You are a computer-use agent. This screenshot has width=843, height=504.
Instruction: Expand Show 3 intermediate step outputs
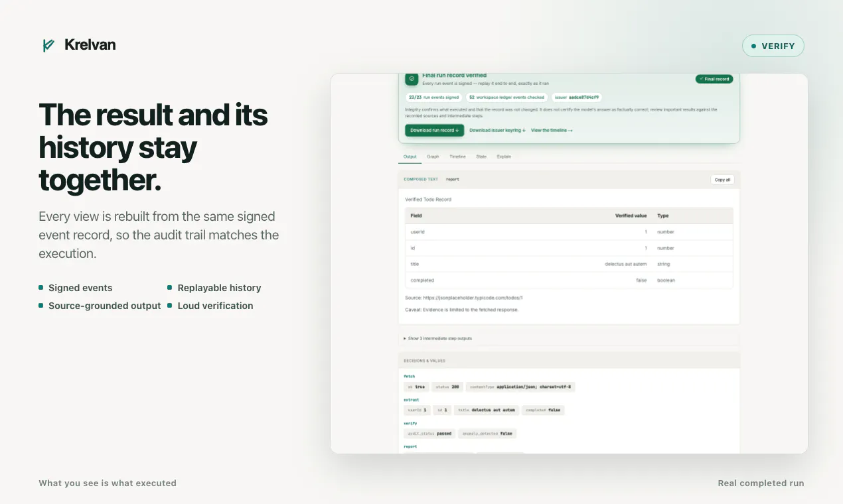coord(438,338)
